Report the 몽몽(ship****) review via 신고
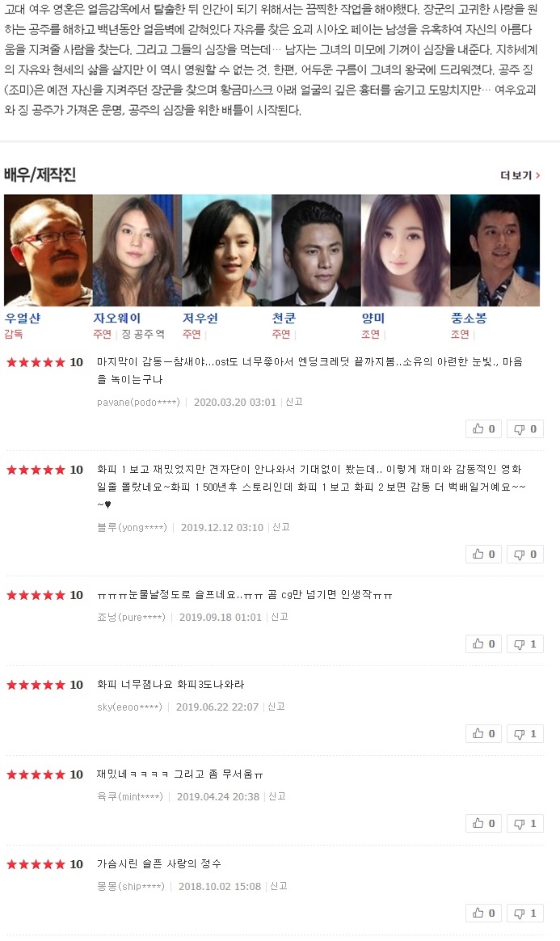Viewport: 560px width, 941px height. (x=279, y=886)
